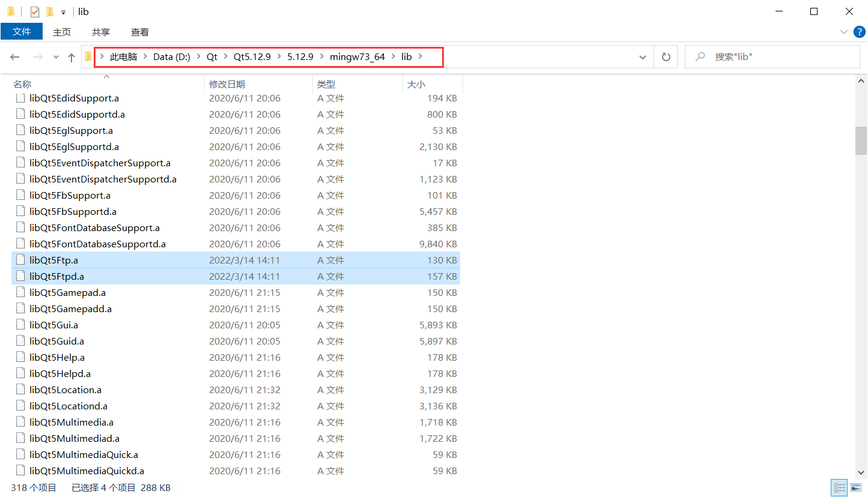Click the 9,840 KB size cell

(x=438, y=244)
